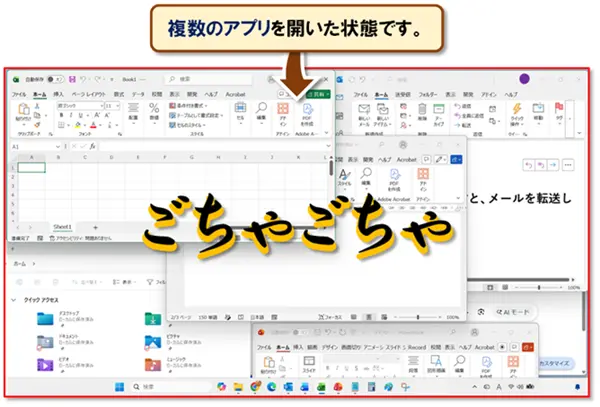Toggle Bold in Excel font group
The width and height of the screenshot is (600, 407).
click(x=61, y=115)
